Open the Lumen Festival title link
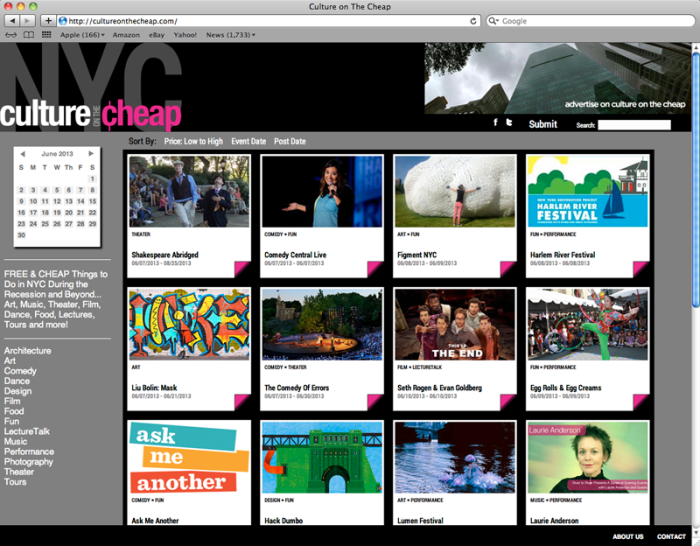Viewport: 700px width, 546px height. click(420, 521)
